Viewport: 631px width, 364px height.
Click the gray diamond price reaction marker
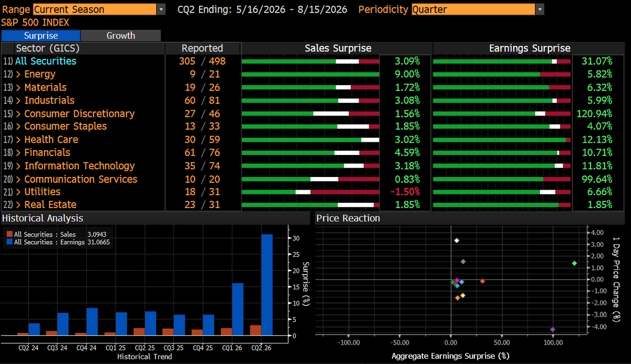coord(463,262)
